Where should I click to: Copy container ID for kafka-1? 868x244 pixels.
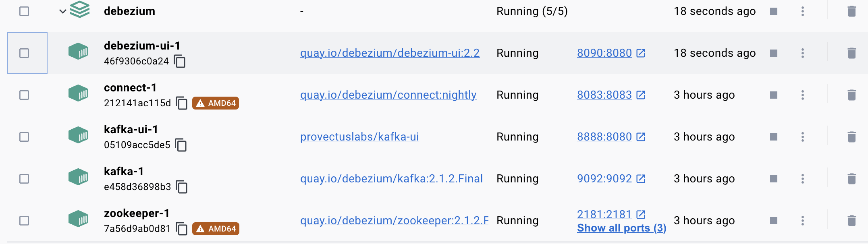tap(182, 187)
